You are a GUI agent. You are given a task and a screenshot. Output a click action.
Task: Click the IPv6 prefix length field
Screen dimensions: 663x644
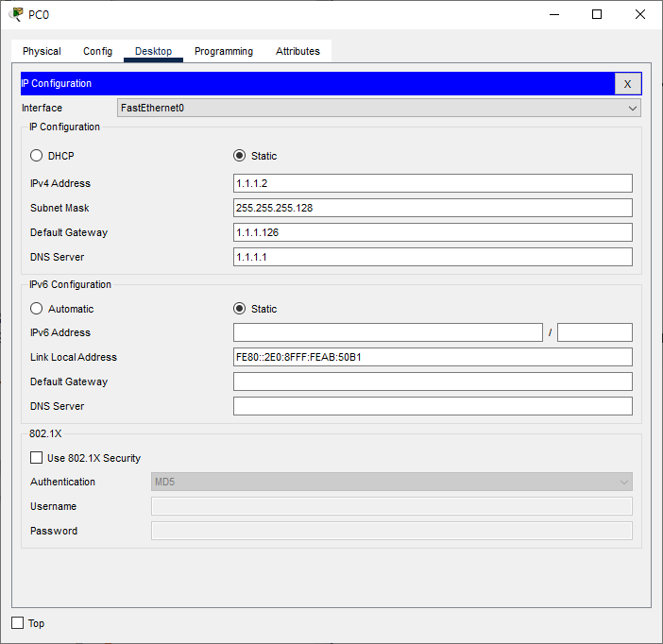point(594,332)
